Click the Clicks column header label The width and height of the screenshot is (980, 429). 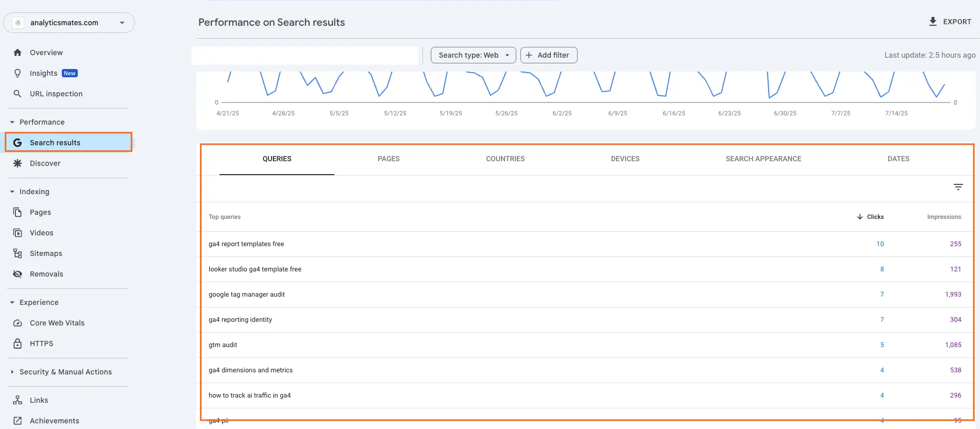point(875,217)
